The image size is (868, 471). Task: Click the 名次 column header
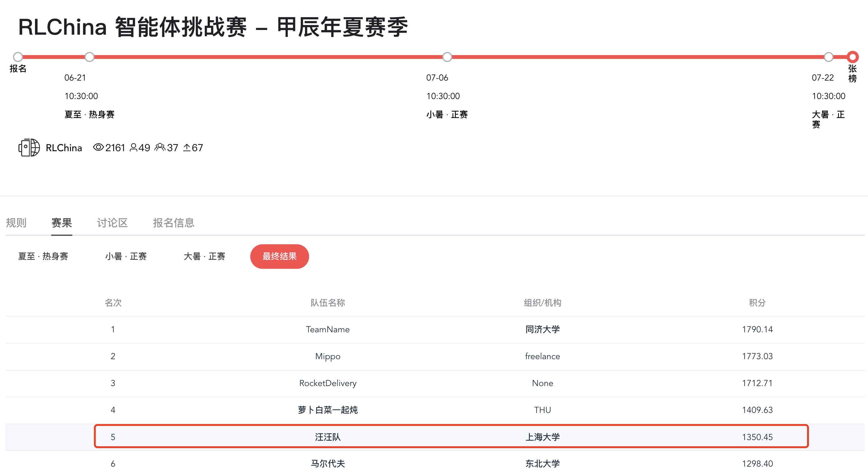click(113, 303)
